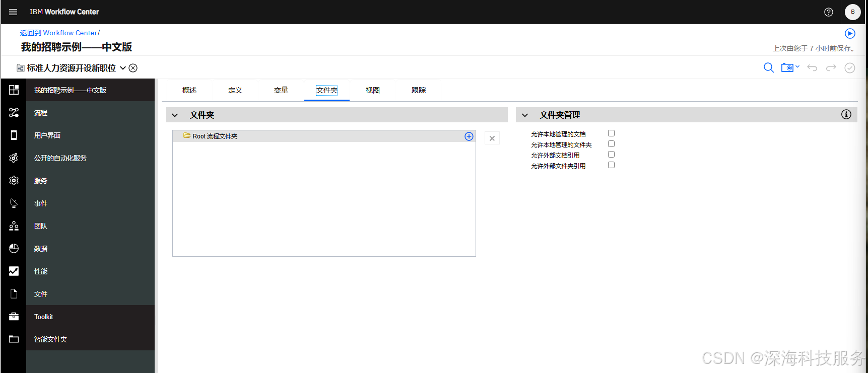Click the 事件 satellite icon in sidebar

pyautogui.click(x=14, y=203)
